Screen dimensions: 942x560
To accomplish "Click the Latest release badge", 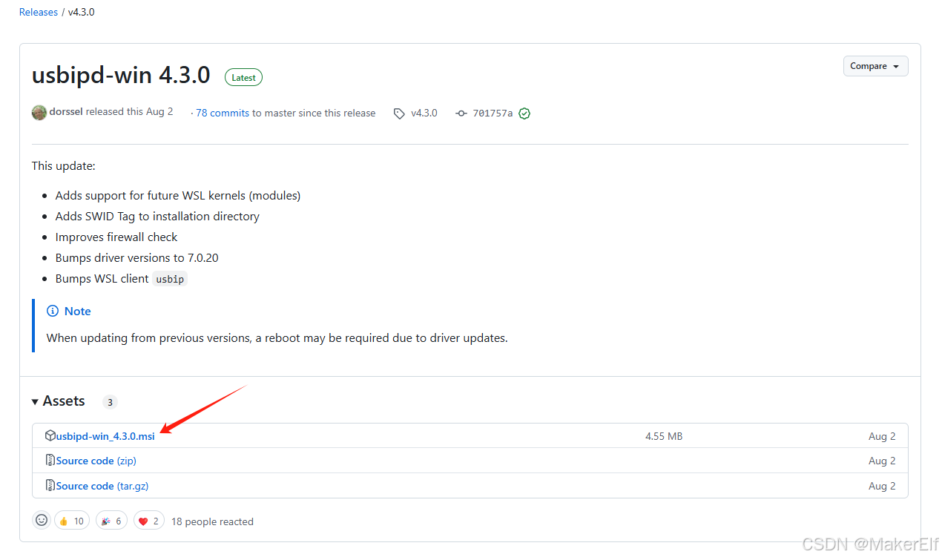I will point(243,77).
